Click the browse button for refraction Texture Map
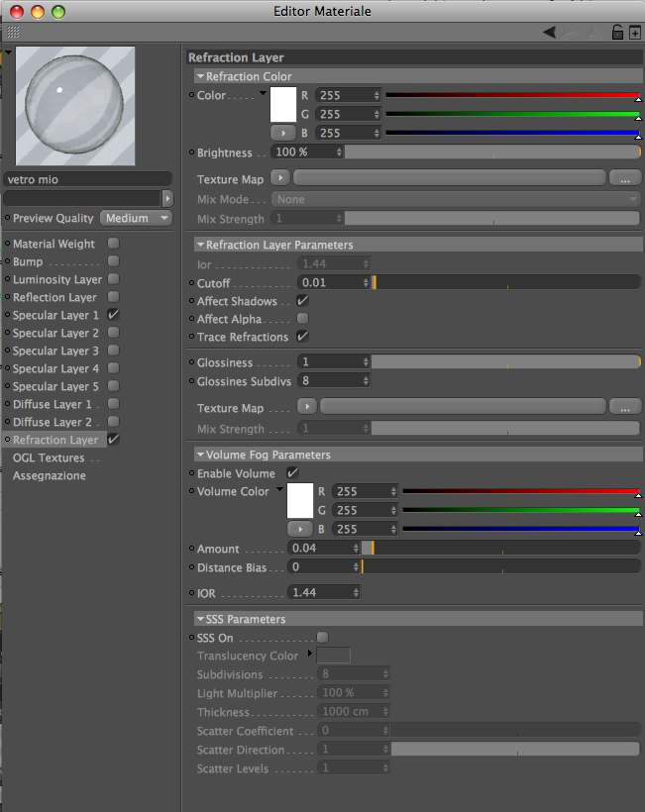 coord(625,178)
